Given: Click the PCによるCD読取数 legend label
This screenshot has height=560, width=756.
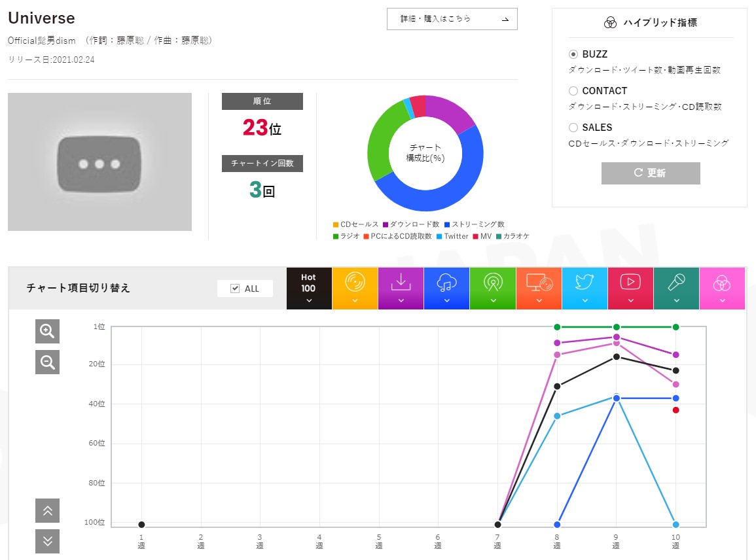Looking at the screenshot, I should click(x=401, y=236).
